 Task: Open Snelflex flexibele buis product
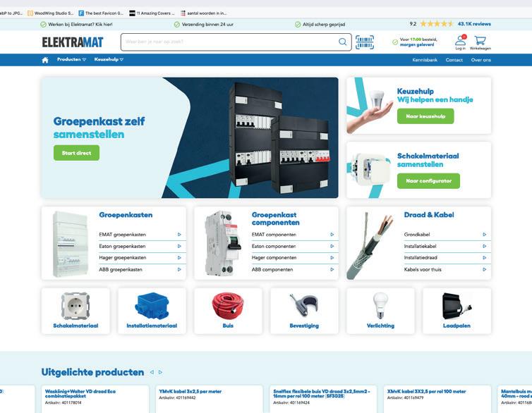point(322,393)
